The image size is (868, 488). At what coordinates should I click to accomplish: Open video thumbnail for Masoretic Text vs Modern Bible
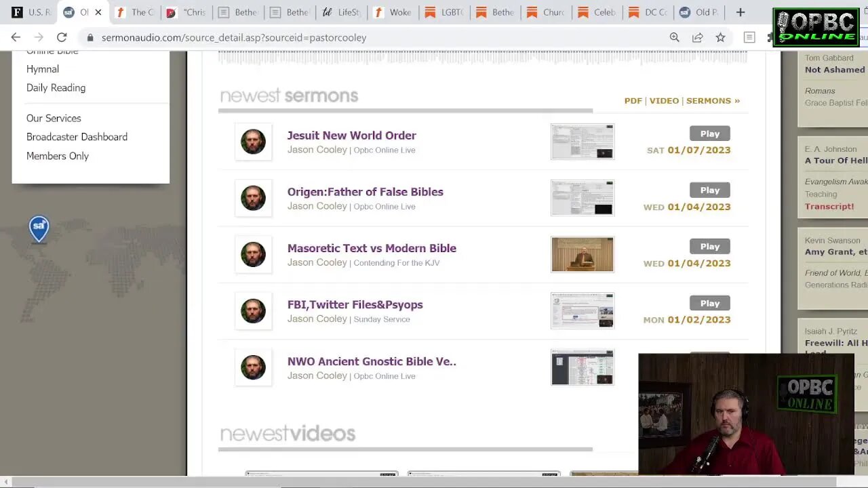coord(583,254)
